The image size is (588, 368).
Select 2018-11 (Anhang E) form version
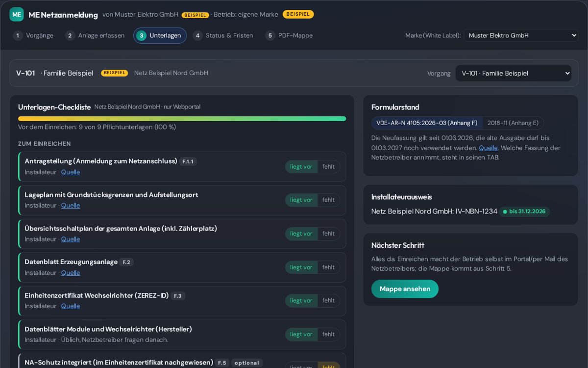coord(513,123)
